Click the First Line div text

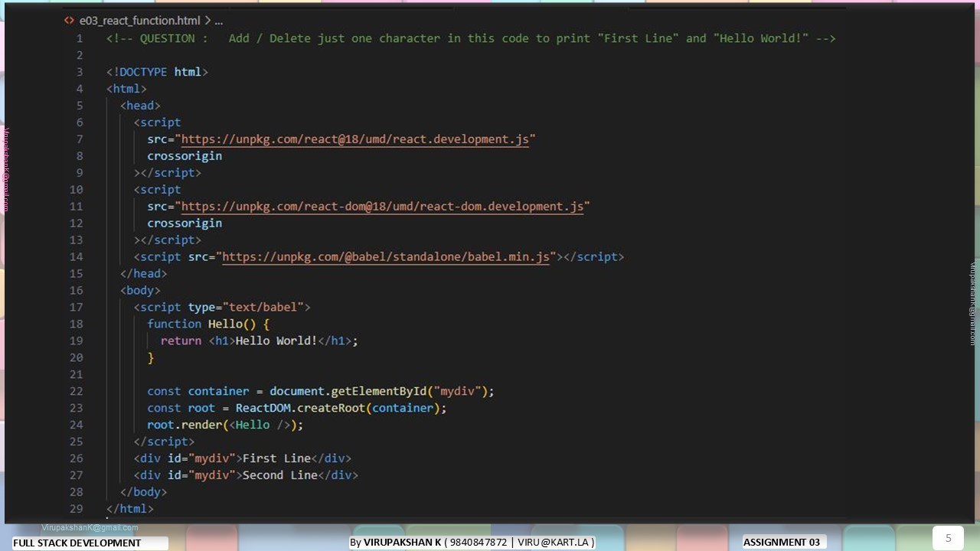coord(276,459)
